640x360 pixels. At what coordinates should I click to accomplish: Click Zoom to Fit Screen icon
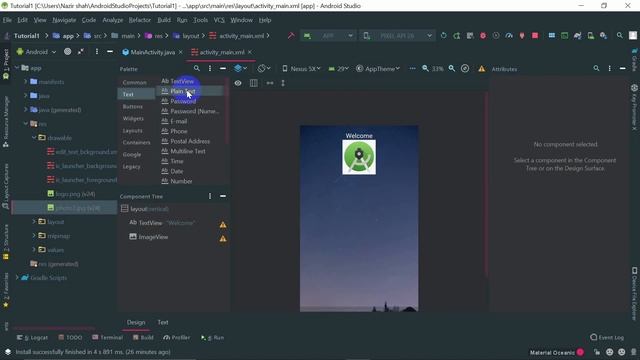(x=465, y=69)
